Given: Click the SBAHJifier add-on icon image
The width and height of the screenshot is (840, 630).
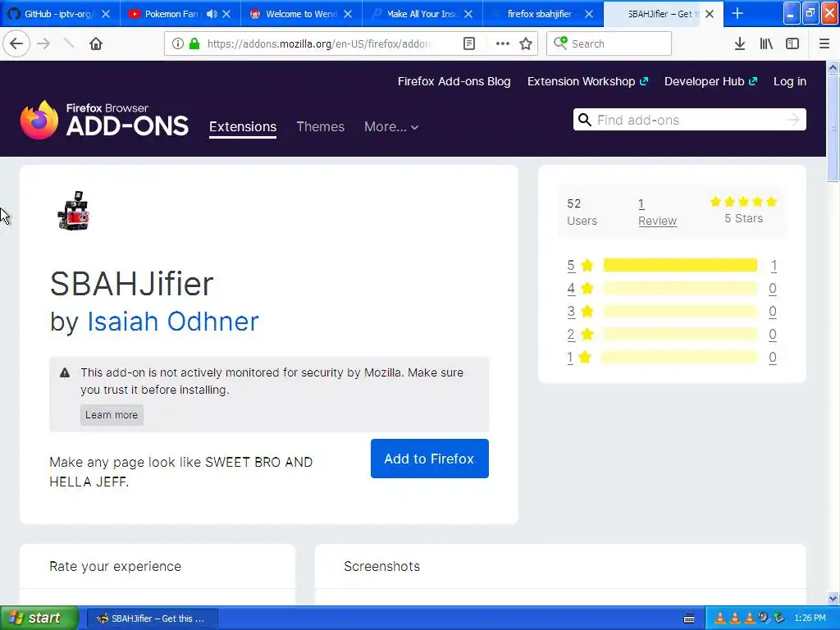Looking at the screenshot, I should [73, 211].
